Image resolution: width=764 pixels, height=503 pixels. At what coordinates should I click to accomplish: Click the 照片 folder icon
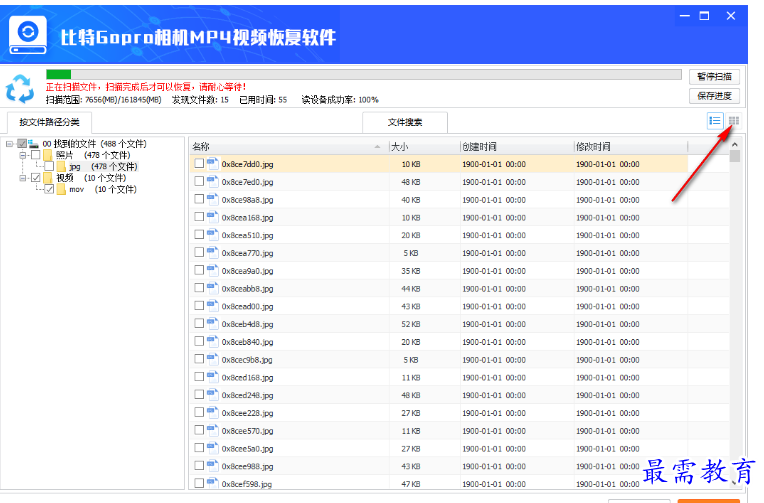pyautogui.click(x=48, y=155)
